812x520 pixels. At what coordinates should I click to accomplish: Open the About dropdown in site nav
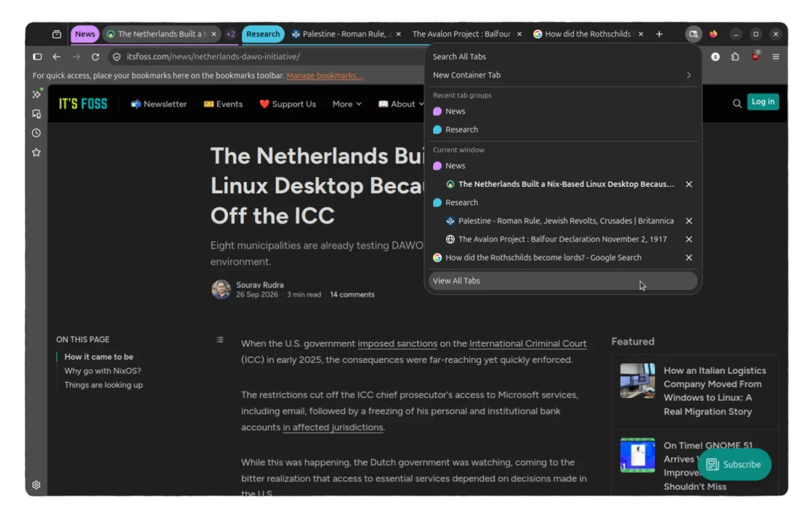[x=401, y=104]
